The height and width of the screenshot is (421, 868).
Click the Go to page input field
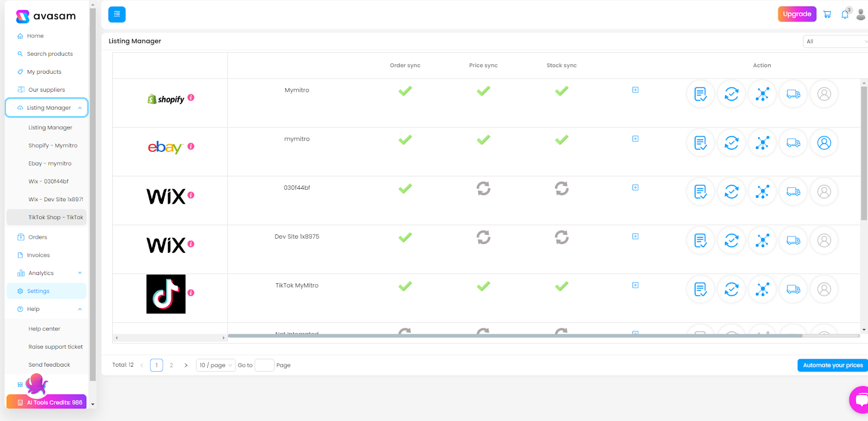click(264, 365)
